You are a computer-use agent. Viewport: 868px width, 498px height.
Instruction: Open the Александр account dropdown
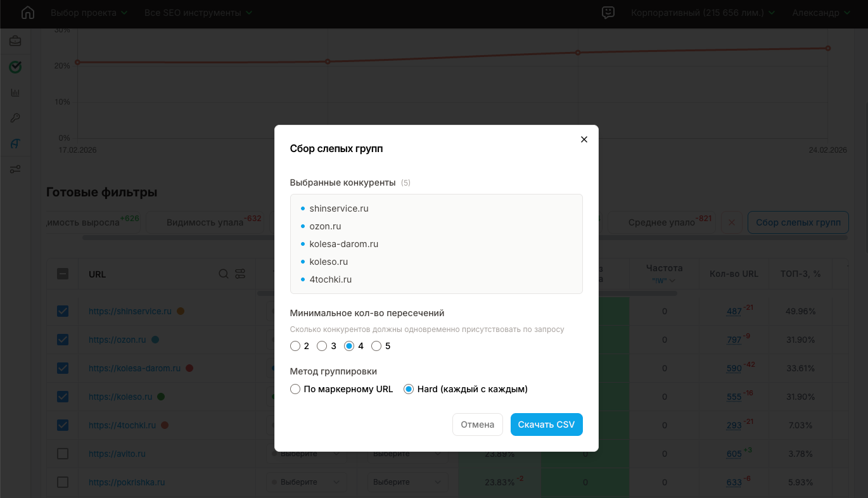coord(820,13)
